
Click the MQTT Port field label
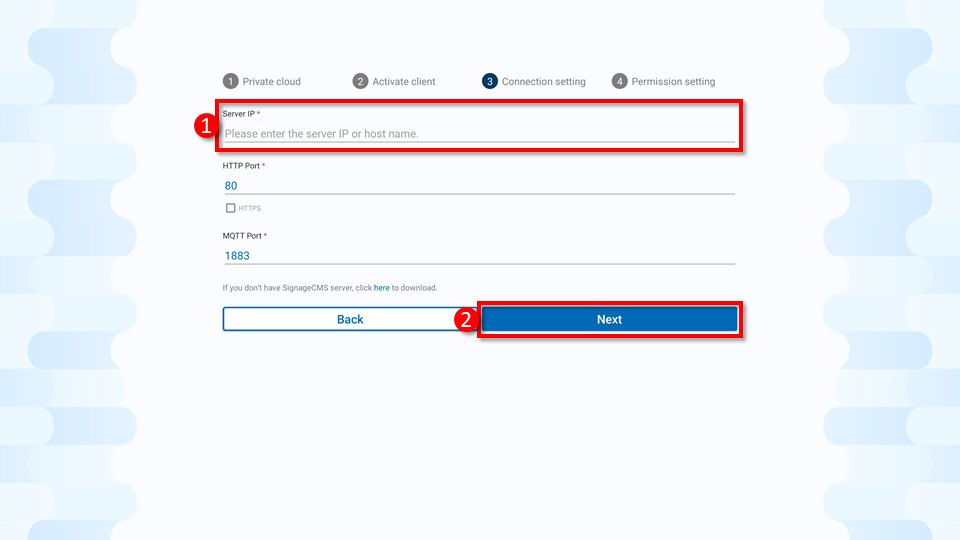(x=244, y=236)
